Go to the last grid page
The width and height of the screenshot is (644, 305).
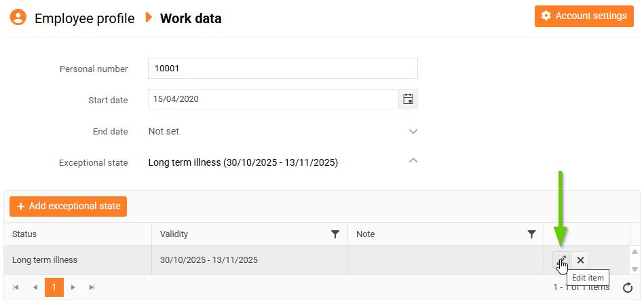[92, 287]
